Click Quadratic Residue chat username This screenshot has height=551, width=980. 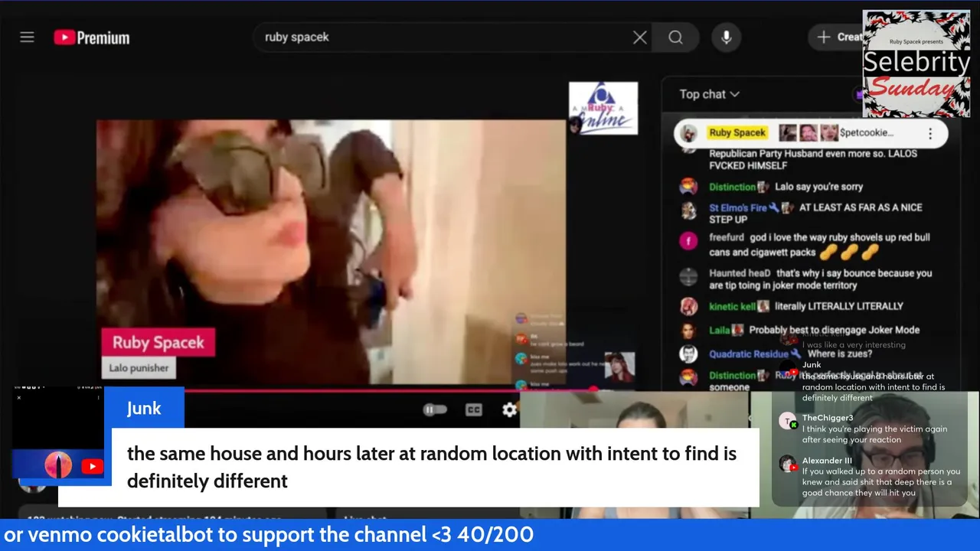pyautogui.click(x=748, y=354)
